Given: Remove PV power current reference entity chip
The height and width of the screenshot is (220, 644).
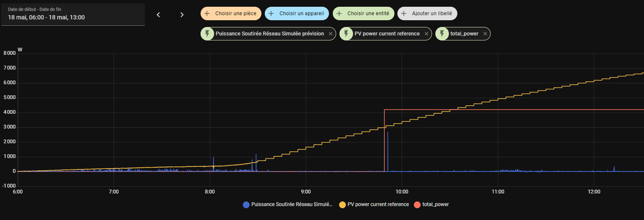Looking at the screenshot, I should coord(427,34).
